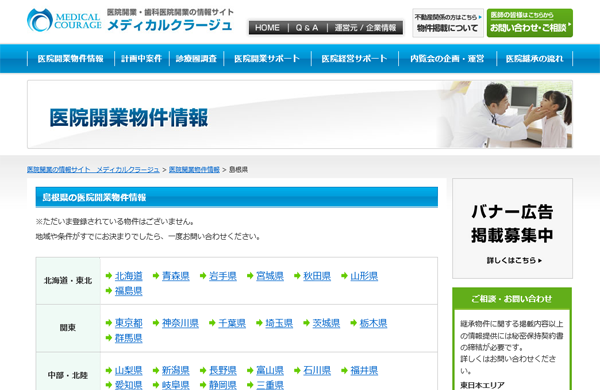Viewport: 600px width, 390px height.
Task: Click 詳しくはこちら on the banner ad
Action: pyautogui.click(x=514, y=260)
